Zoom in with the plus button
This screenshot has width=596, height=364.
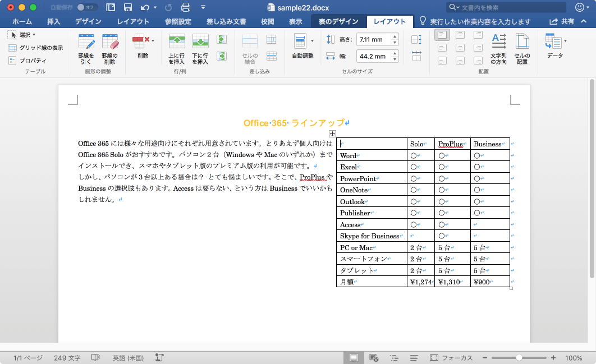pos(553,357)
